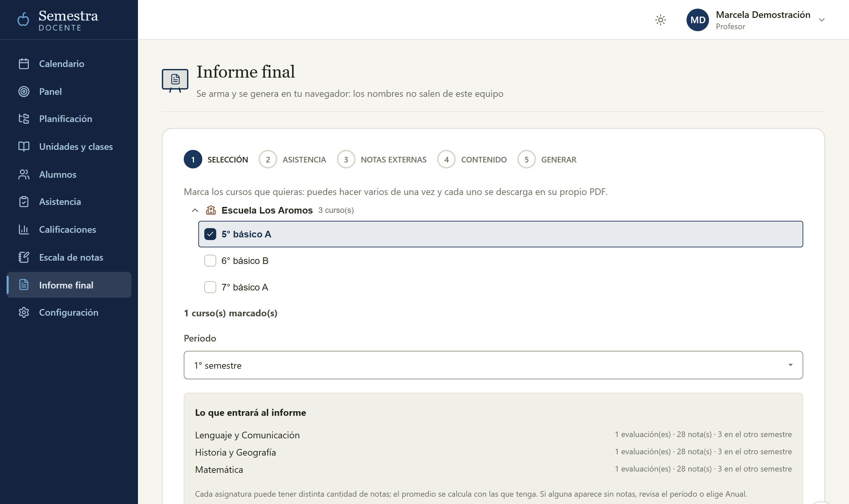Go to step 3 Notas externas
Viewport: 849px width, 504px height.
pyautogui.click(x=382, y=159)
